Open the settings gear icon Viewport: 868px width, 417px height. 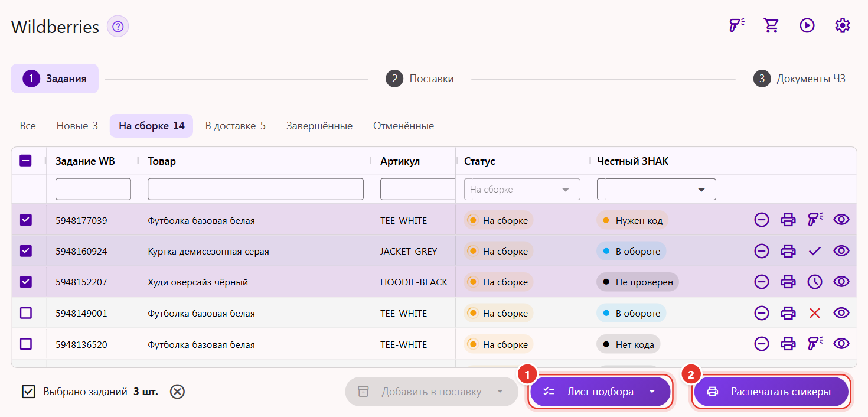[x=843, y=25]
